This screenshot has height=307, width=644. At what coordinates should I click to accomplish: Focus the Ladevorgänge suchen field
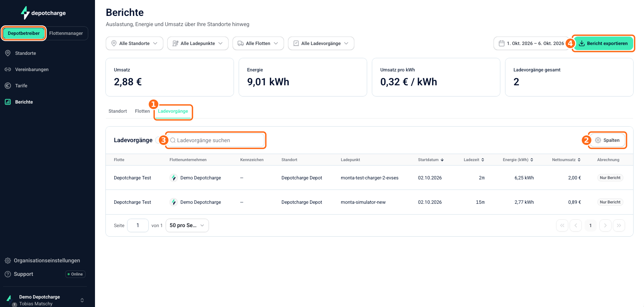coord(216,140)
